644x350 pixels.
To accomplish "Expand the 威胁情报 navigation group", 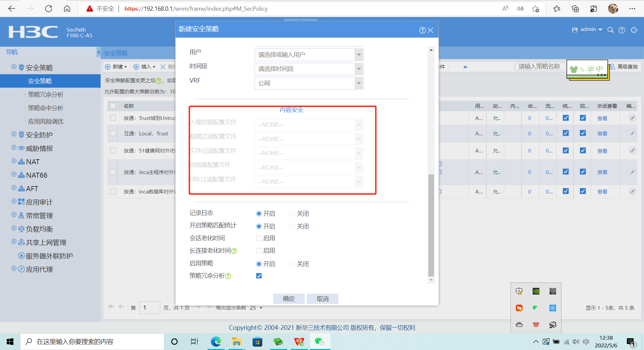I will pyautogui.click(x=14, y=147).
